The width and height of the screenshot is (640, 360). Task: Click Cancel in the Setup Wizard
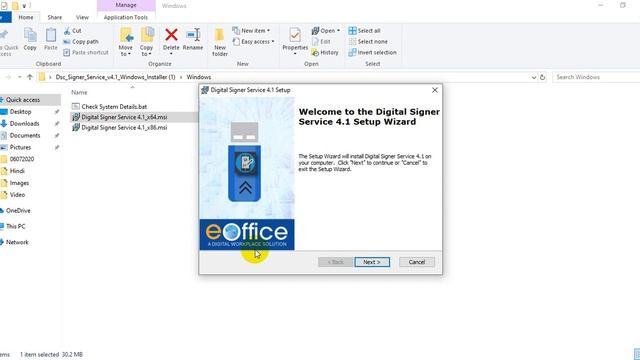pos(417,262)
